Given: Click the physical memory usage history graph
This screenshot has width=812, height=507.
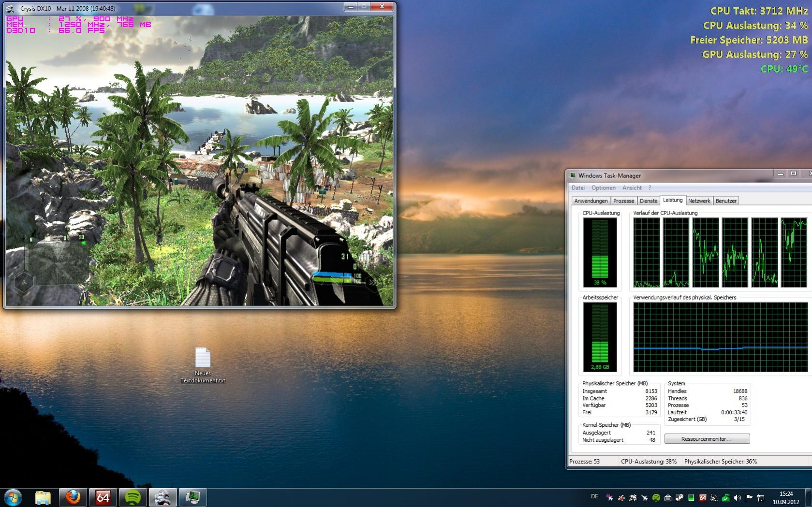Looking at the screenshot, I should coord(720,337).
